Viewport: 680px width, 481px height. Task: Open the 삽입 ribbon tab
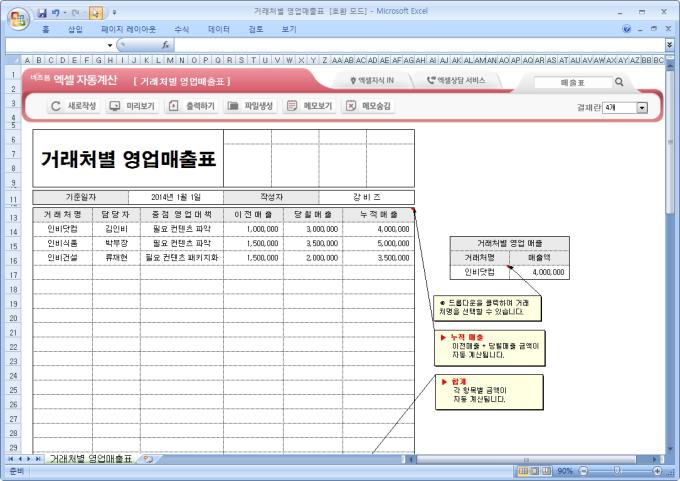click(75, 29)
